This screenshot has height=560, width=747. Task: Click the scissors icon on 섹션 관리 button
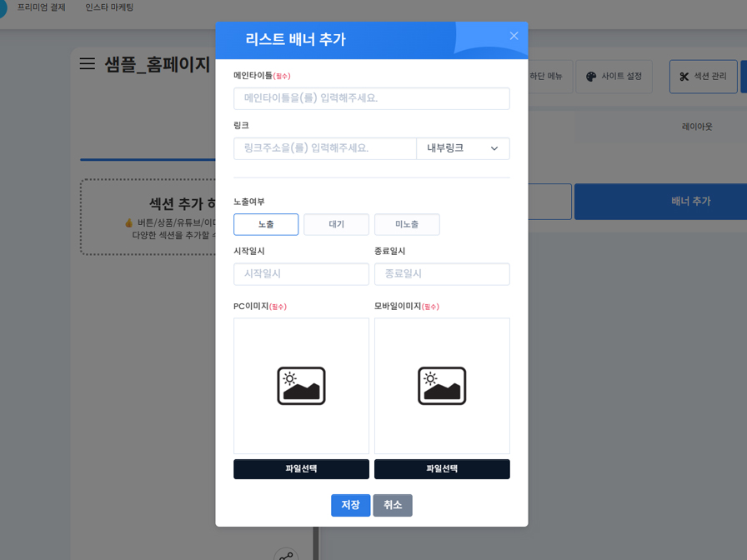[x=684, y=76]
